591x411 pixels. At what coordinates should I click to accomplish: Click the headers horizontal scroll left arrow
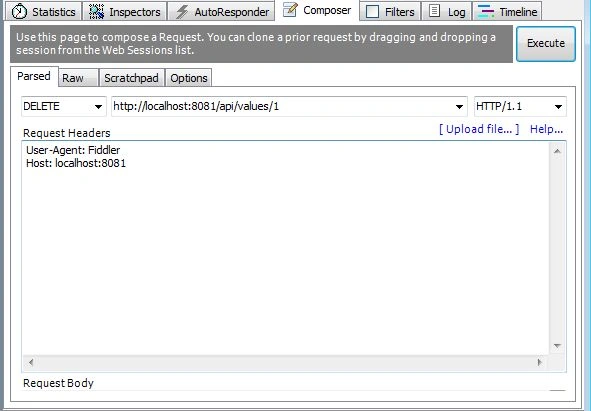click(x=31, y=362)
